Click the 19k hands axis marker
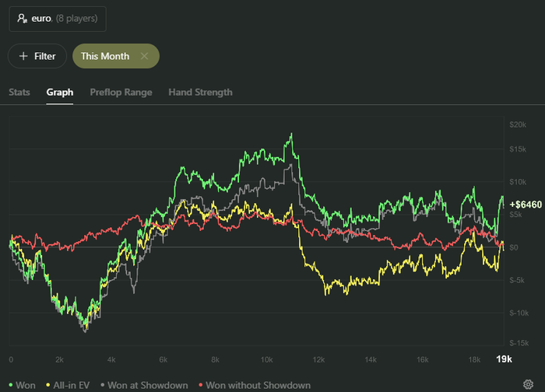545x392 pixels. click(x=504, y=359)
